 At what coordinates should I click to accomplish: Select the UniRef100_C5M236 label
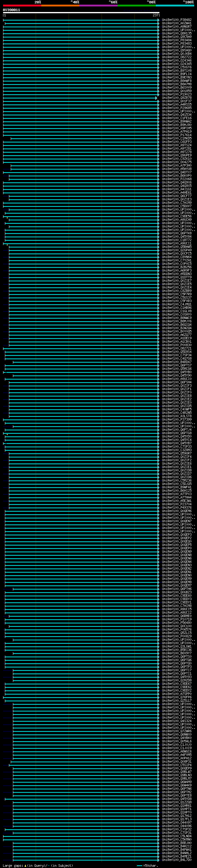coord(177,481)
